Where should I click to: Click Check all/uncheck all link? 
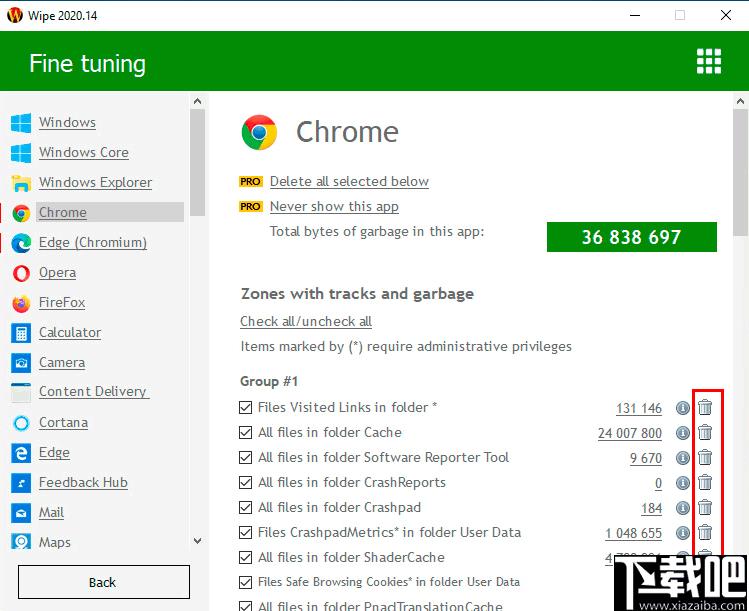306,322
